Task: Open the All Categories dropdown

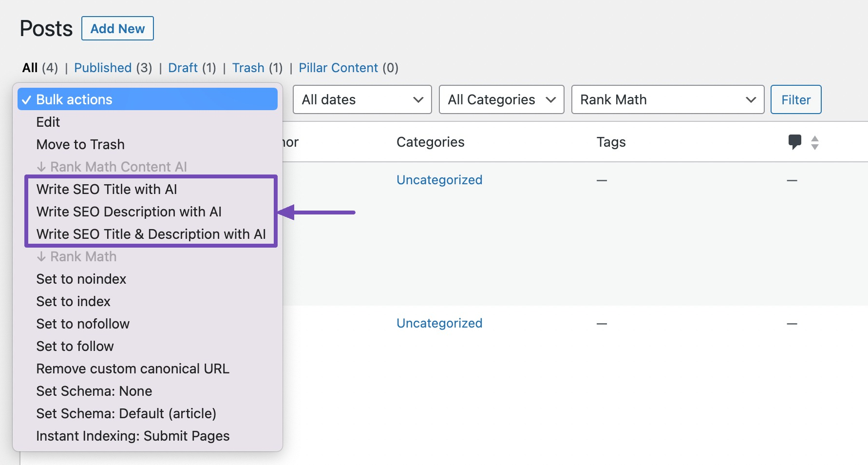Action: [x=501, y=99]
